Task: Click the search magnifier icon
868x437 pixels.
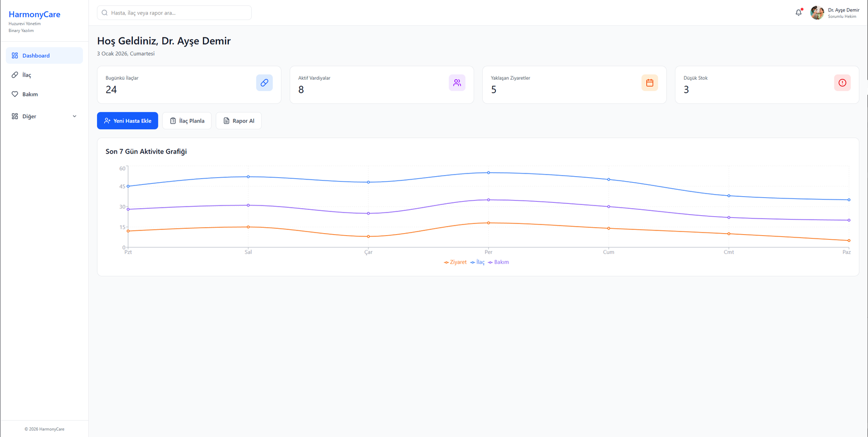Action: 105,13
